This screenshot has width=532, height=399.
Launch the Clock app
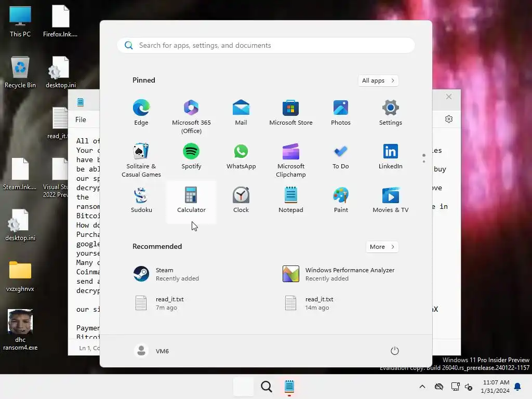241,201
